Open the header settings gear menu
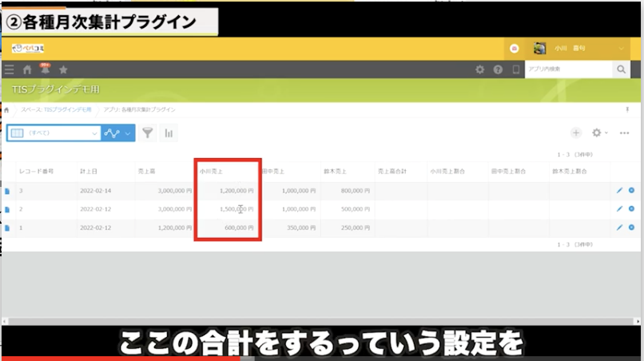The width and height of the screenshot is (644, 361). click(479, 70)
